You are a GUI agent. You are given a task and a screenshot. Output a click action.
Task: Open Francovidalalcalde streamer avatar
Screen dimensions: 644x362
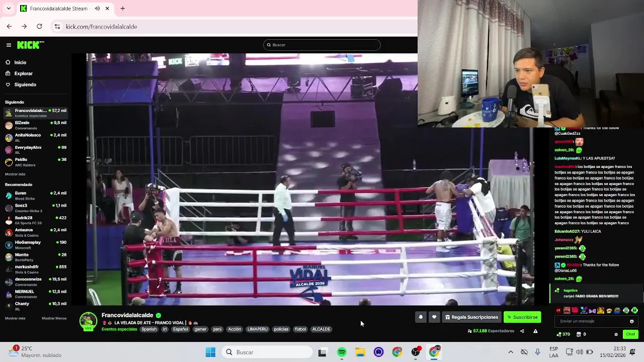(x=88, y=321)
